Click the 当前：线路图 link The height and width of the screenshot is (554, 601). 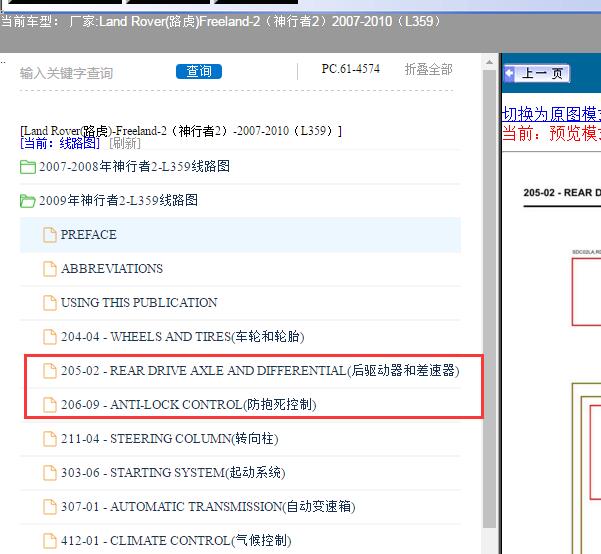60,143
